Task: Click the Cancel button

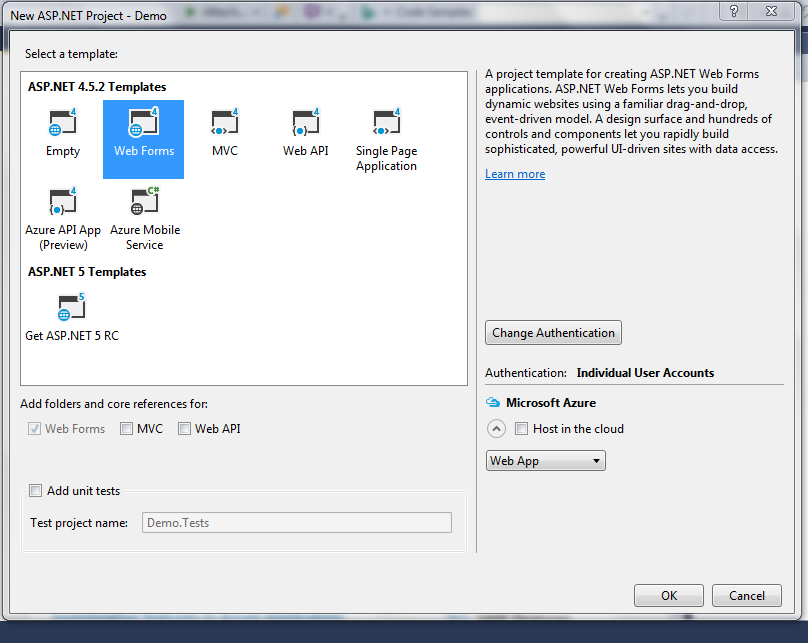Action: tap(747, 596)
